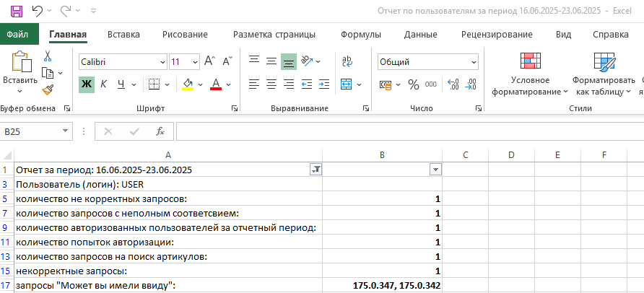This screenshot has width=644, height=293.
Task: Open the Рецензирование tab
Action: point(497,35)
